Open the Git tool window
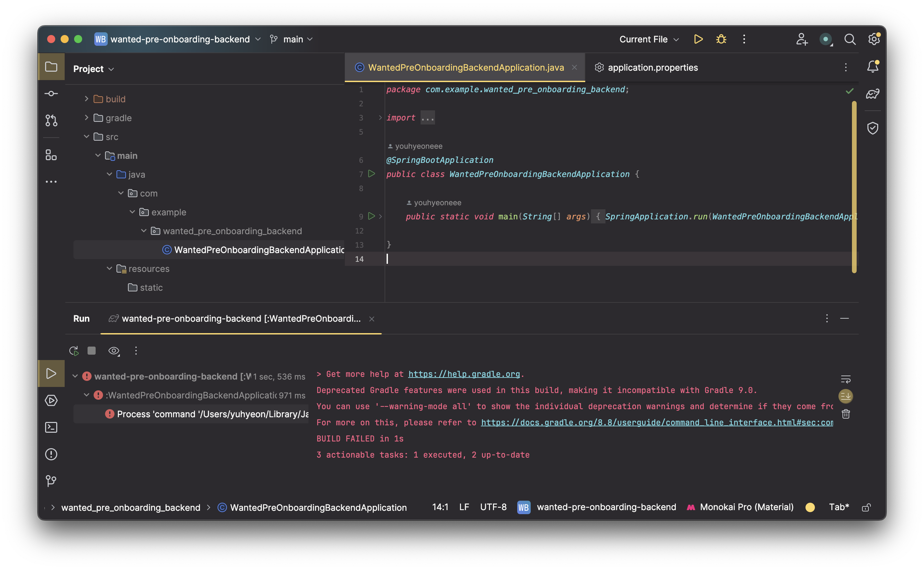 tap(51, 480)
